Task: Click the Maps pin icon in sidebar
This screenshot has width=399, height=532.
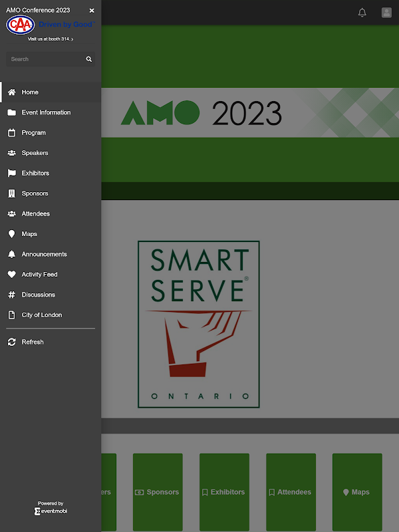Action: click(11, 234)
